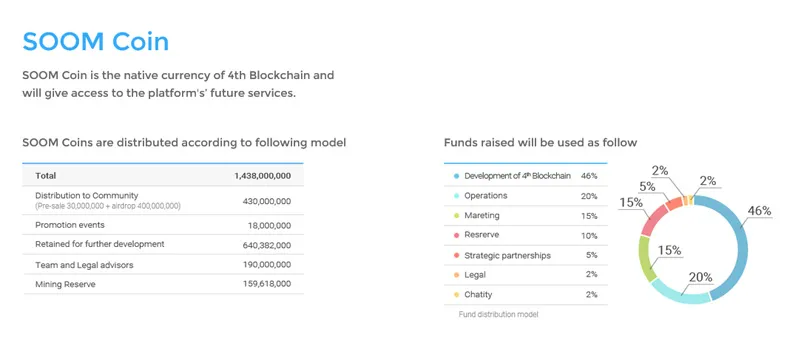Image resolution: width=808 pixels, height=363 pixels.
Task: Click the green Mareting legend dot
Action: 456,216
